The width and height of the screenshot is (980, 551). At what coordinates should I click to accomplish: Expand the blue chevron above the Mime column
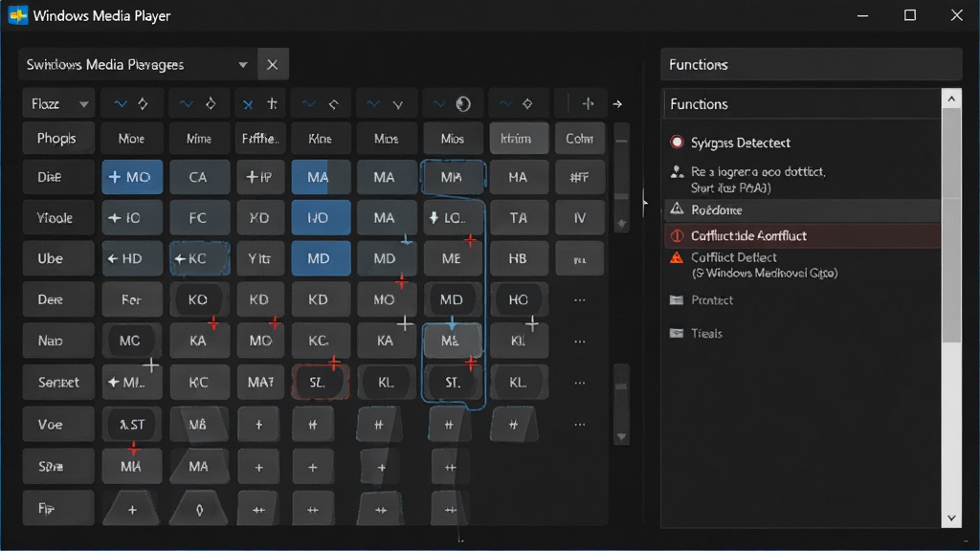pyautogui.click(x=187, y=104)
